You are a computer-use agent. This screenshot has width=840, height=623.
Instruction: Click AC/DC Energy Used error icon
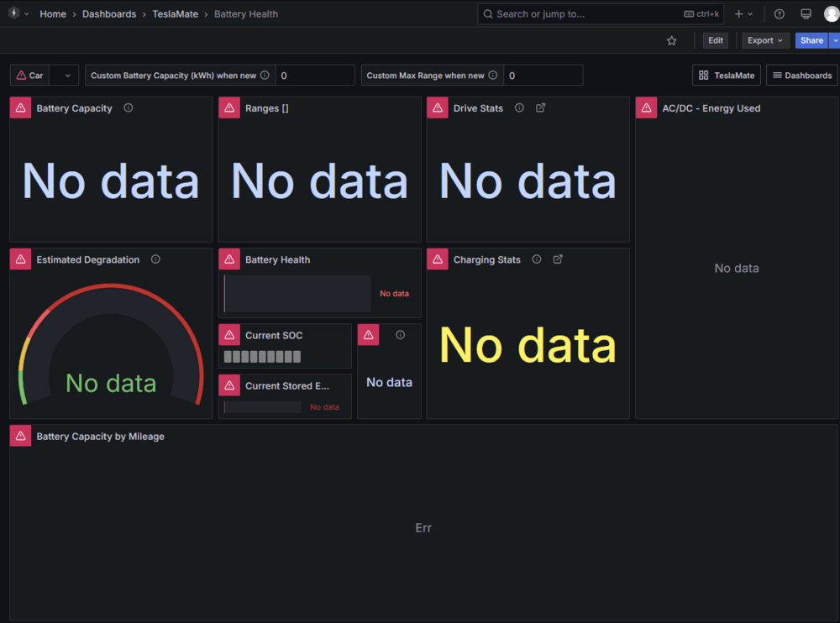point(647,107)
